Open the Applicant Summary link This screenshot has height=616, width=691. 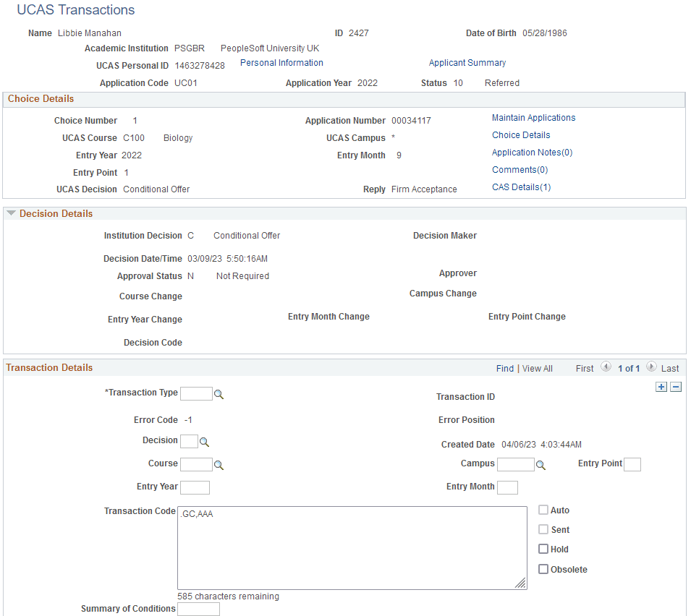coord(467,63)
